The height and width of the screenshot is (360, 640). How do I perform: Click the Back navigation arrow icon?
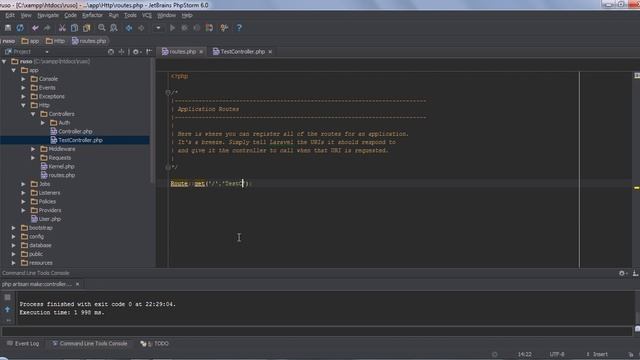pyautogui.click(x=129, y=28)
